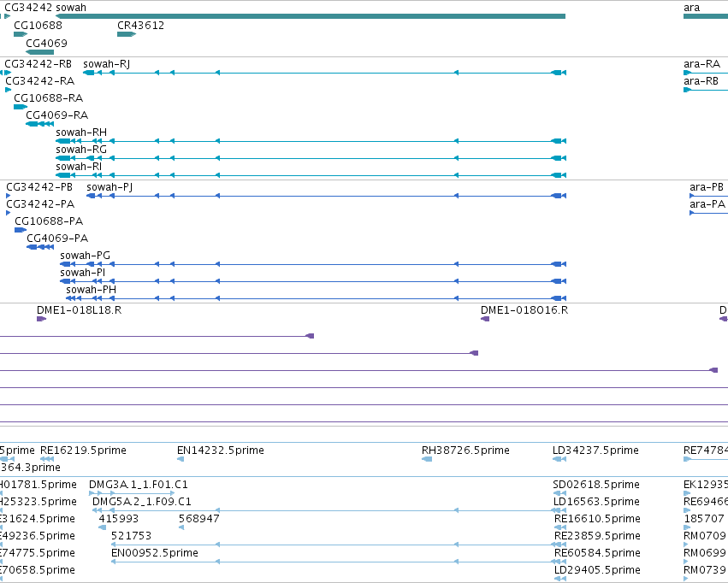Screen dimensions: 728x583
Task: Select transcript sowah-RG
Action: tap(311, 158)
